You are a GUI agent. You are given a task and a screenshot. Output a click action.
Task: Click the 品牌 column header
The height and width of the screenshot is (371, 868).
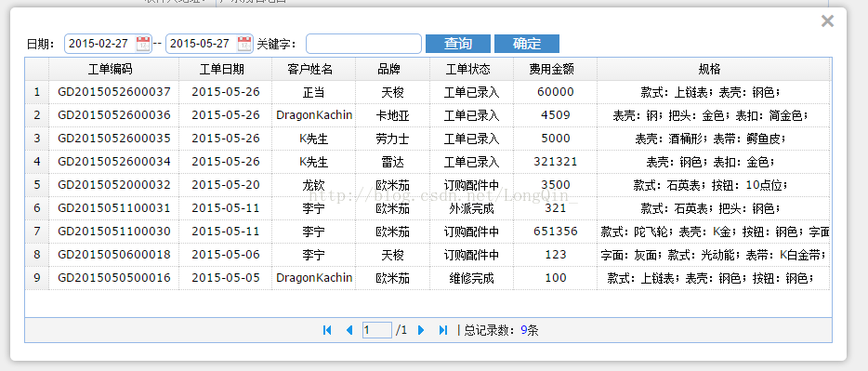(392, 69)
